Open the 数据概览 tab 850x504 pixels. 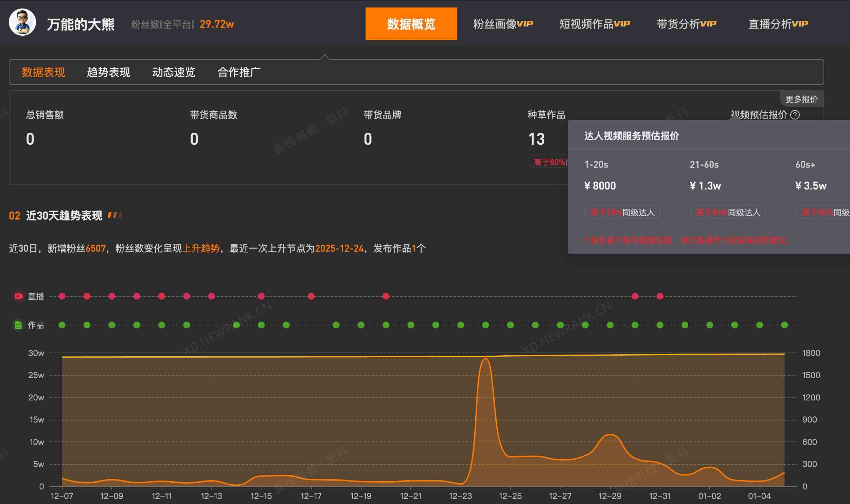(x=411, y=24)
